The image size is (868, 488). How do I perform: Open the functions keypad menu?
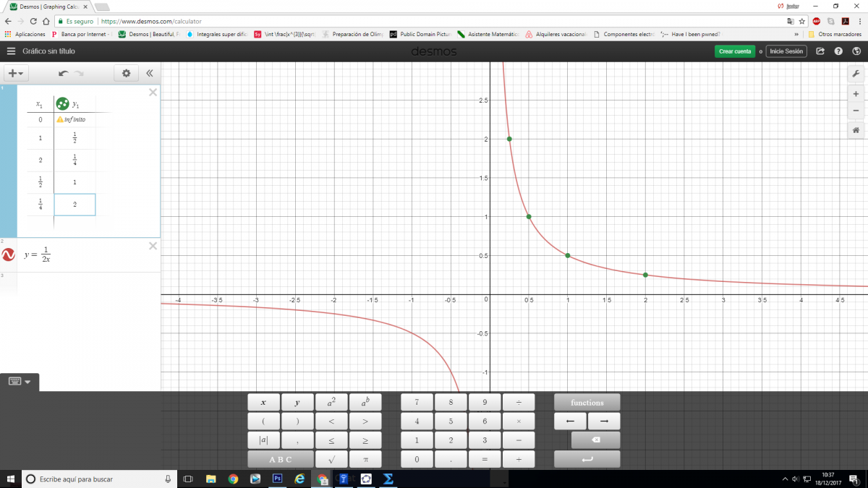click(587, 403)
